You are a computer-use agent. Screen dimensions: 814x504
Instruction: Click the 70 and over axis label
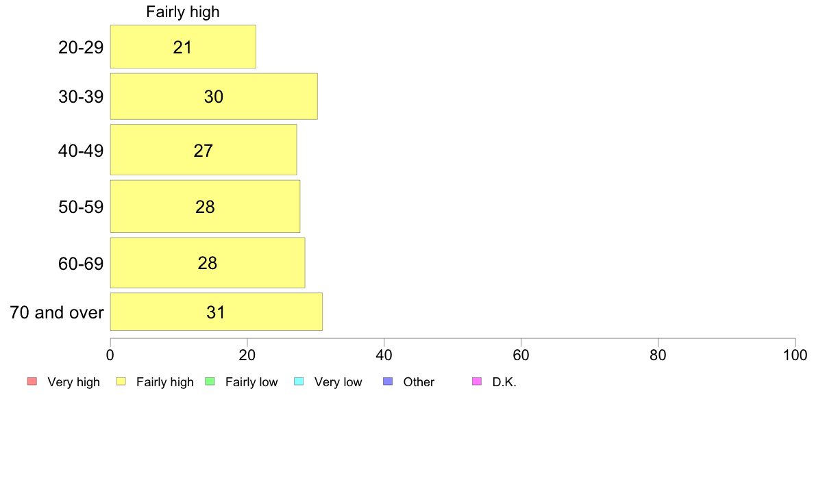pos(57,312)
